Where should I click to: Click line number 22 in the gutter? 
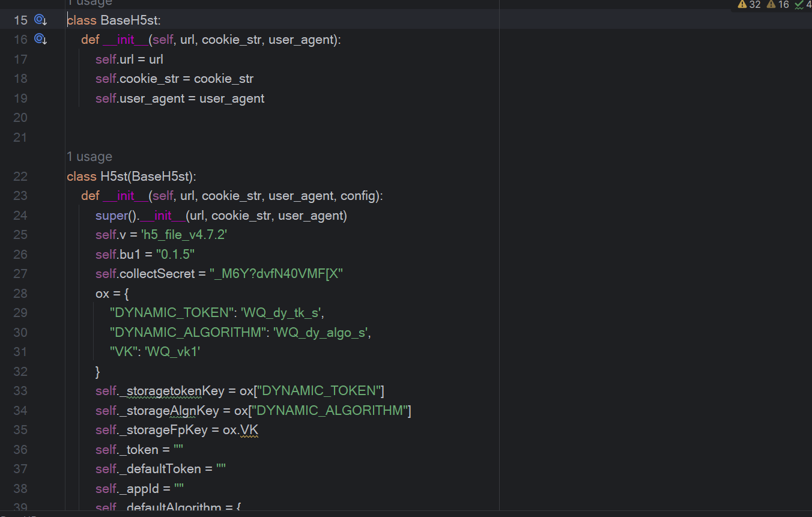click(x=20, y=177)
